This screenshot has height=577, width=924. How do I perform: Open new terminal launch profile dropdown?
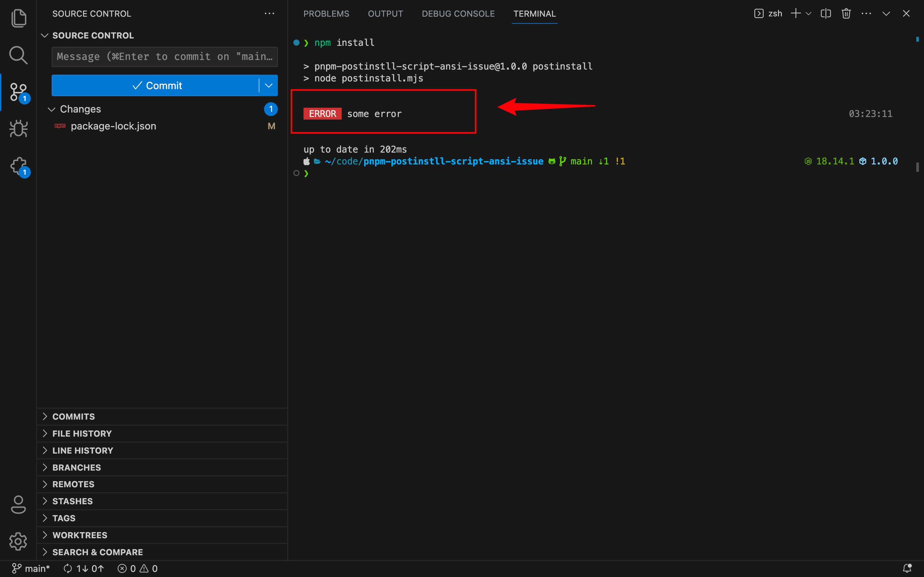pos(808,14)
